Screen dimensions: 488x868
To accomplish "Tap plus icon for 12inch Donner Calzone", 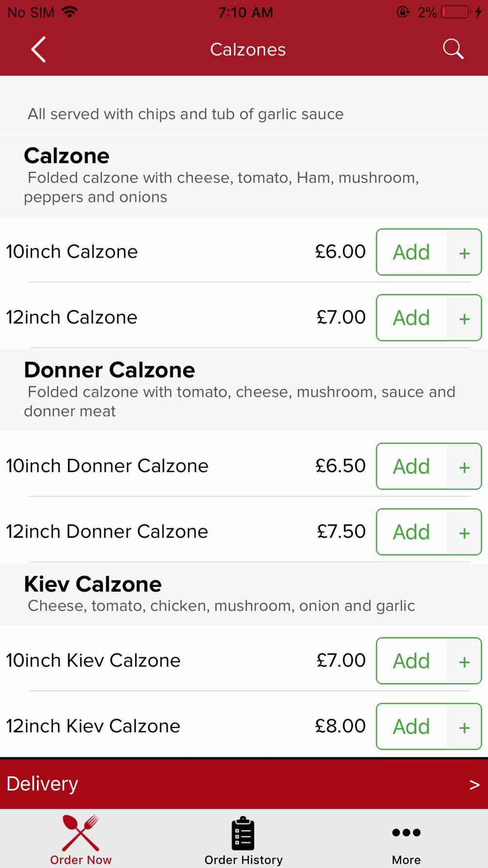I will click(464, 532).
